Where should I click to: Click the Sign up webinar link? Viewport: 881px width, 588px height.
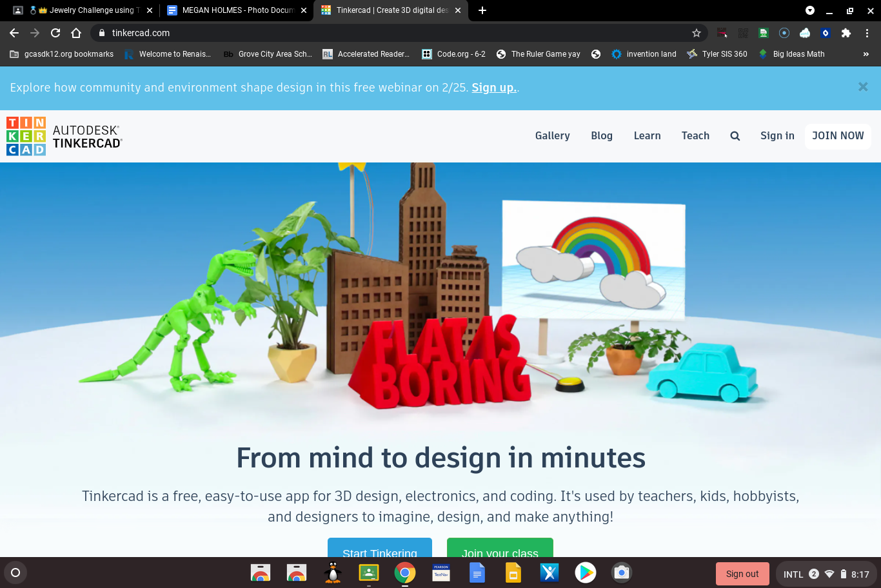coord(494,88)
